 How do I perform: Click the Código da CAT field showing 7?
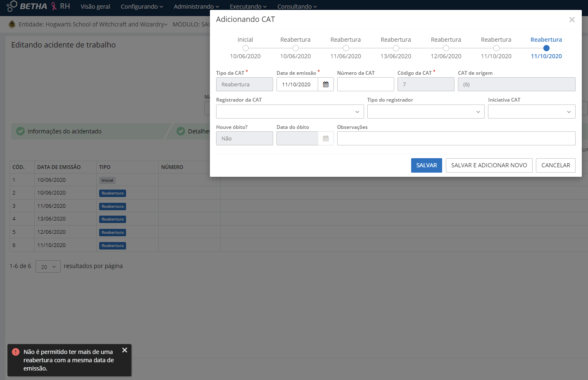click(x=426, y=84)
